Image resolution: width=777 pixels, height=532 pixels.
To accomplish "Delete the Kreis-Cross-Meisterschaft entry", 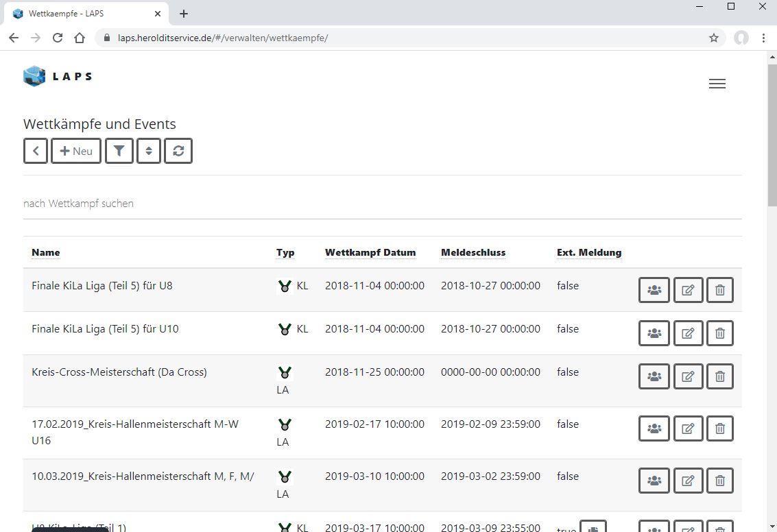I will click(720, 376).
